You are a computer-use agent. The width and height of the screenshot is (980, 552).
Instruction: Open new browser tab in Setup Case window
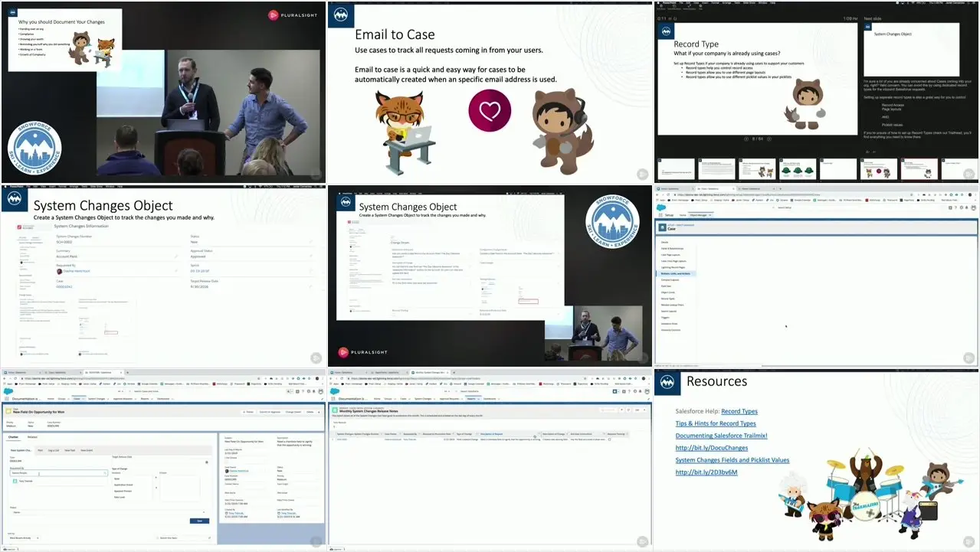point(781,188)
